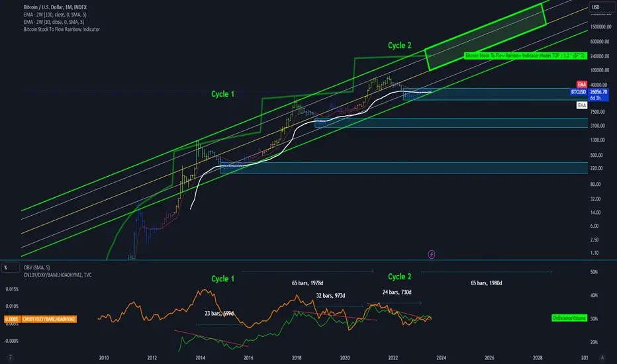The width and height of the screenshot is (617, 364).
Task: Select the EMA 2W 100 indicator legend
Action: (x=55, y=15)
